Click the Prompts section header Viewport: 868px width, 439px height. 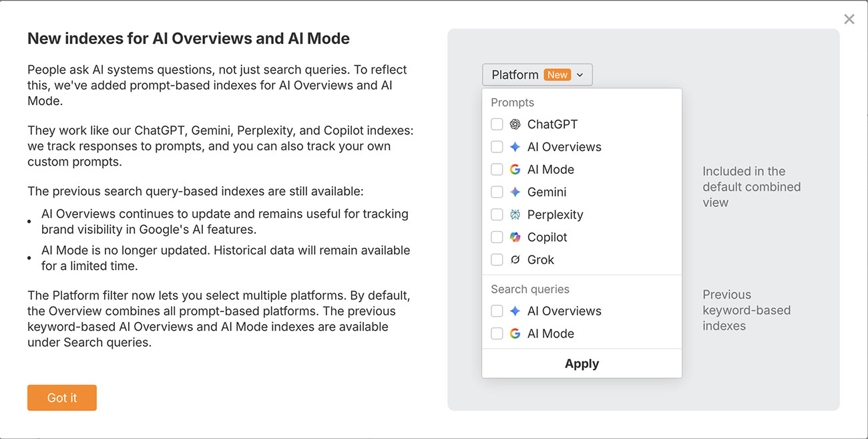pos(512,102)
